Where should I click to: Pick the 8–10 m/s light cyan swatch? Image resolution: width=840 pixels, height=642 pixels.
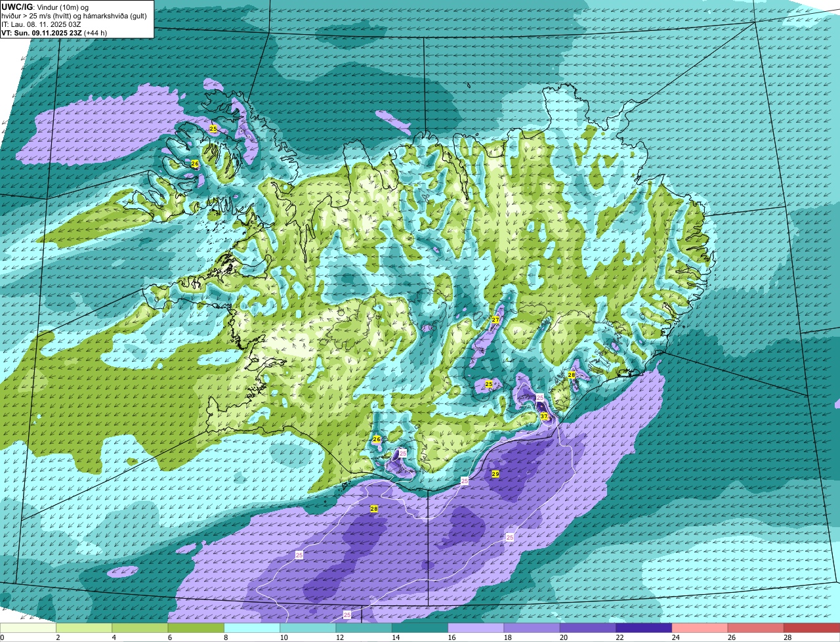[x=252, y=628]
